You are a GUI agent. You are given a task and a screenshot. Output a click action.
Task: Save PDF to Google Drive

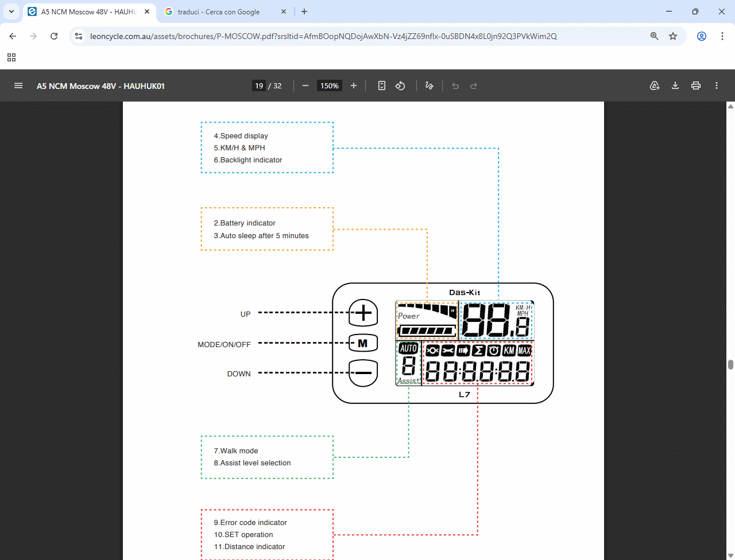tap(655, 85)
